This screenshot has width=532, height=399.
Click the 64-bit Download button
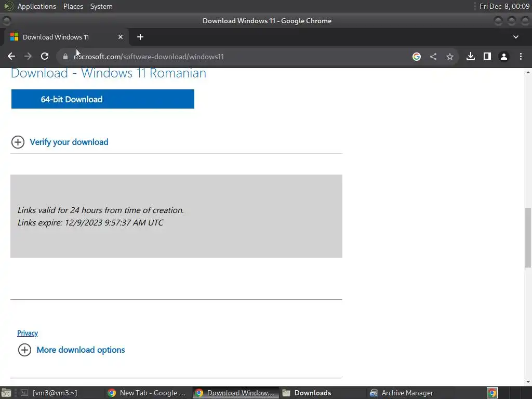point(103,99)
